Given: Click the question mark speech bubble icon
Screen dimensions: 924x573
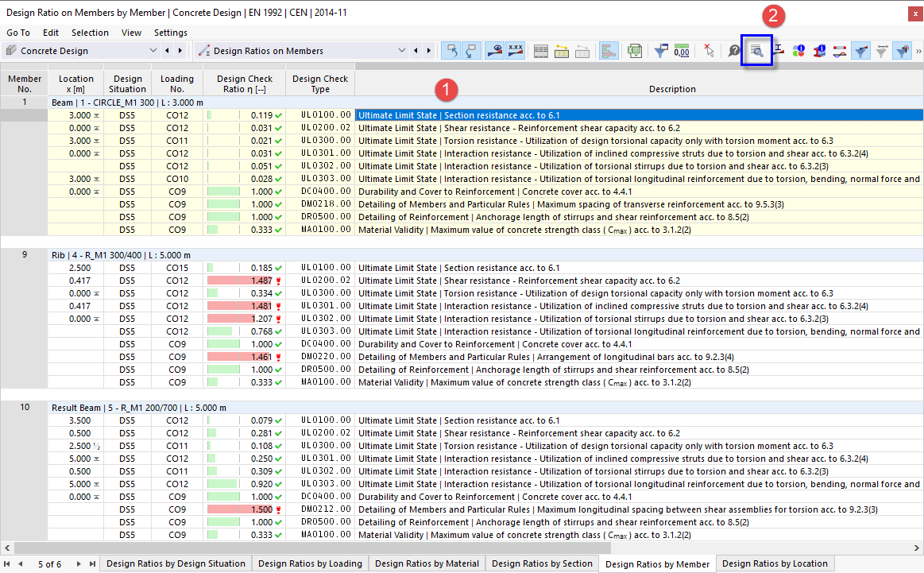Looking at the screenshot, I should pos(734,52).
